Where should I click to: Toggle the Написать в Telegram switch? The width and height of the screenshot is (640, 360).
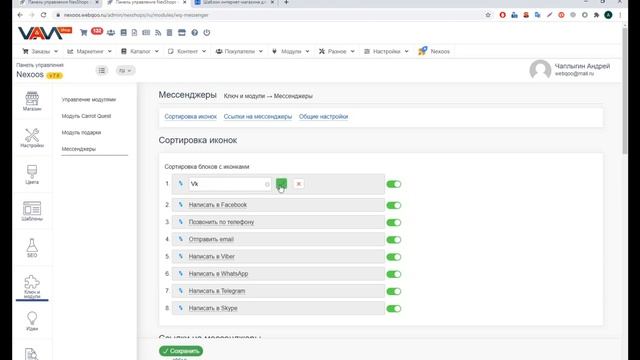click(394, 291)
